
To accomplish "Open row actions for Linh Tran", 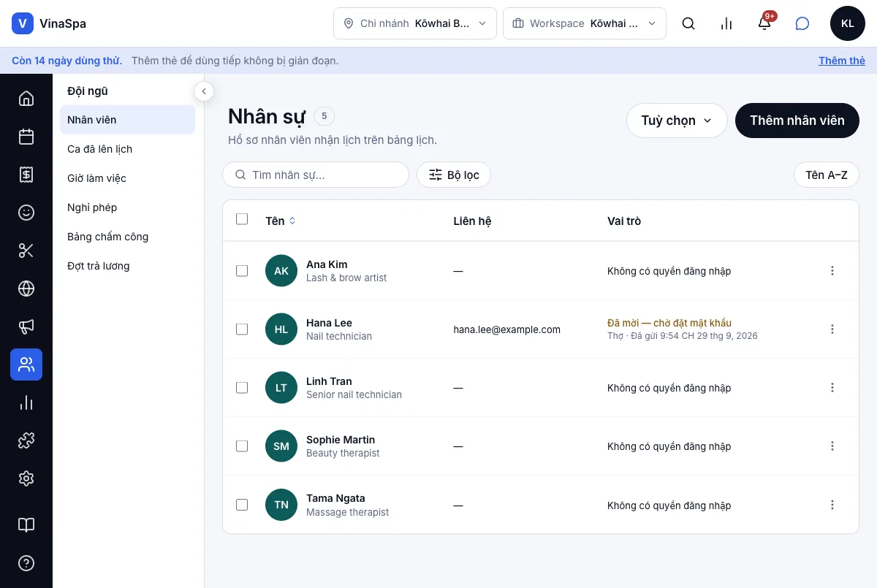I will pyautogui.click(x=832, y=388).
